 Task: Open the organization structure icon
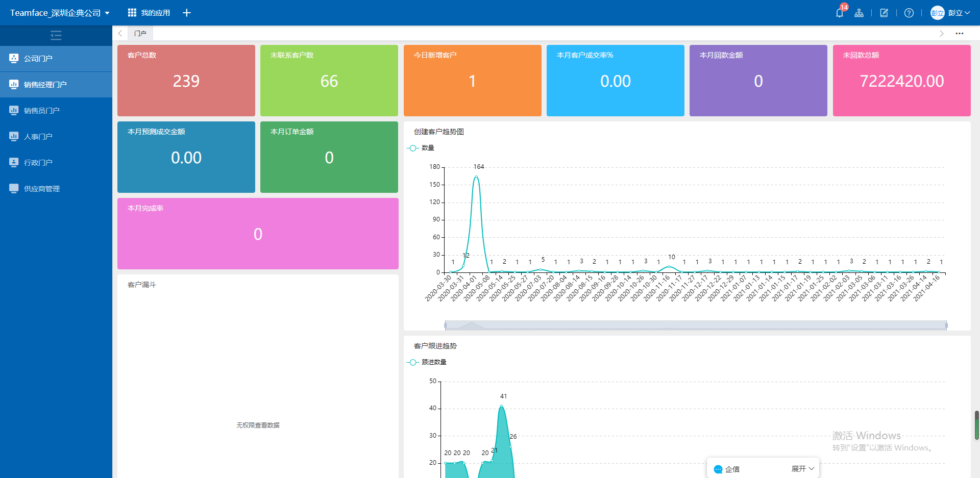coord(859,13)
